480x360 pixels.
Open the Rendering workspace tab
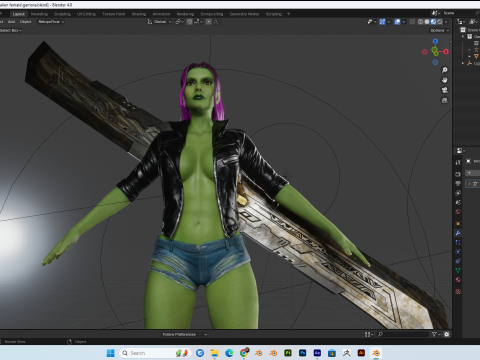click(185, 14)
